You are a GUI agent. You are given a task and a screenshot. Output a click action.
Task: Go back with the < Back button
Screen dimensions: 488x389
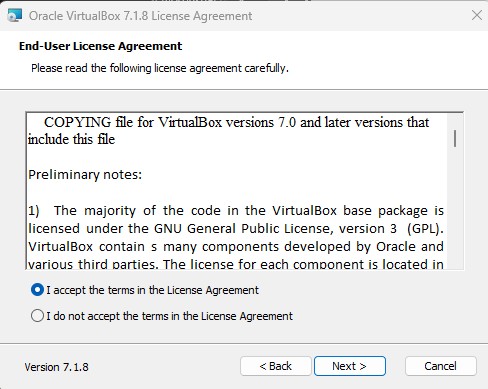276,366
